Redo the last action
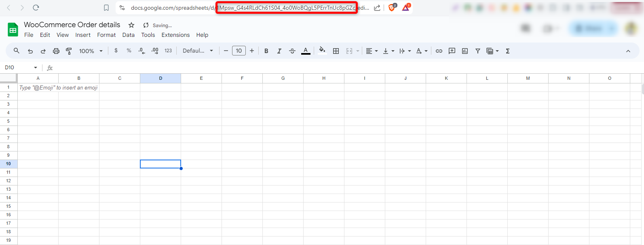The width and height of the screenshot is (644, 245). point(43,51)
